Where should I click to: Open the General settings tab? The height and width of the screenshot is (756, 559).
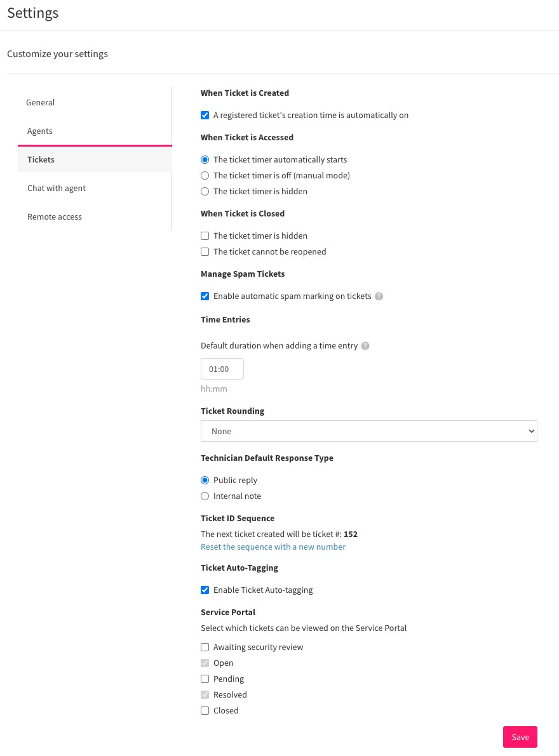[41, 102]
